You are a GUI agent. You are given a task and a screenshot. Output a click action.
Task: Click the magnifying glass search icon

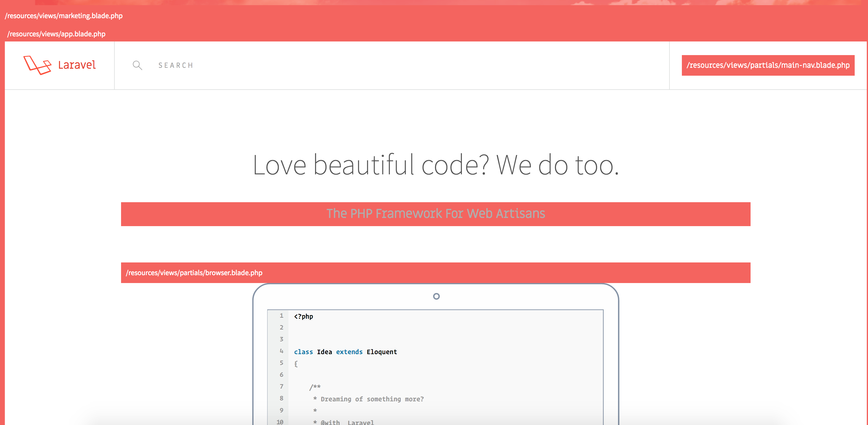pyautogui.click(x=137, y=65)
